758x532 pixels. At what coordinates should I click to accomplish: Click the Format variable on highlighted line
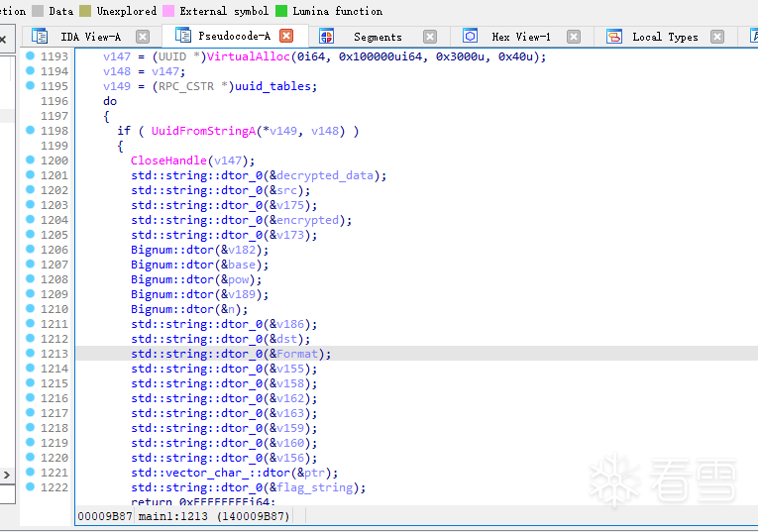point(297,354)
